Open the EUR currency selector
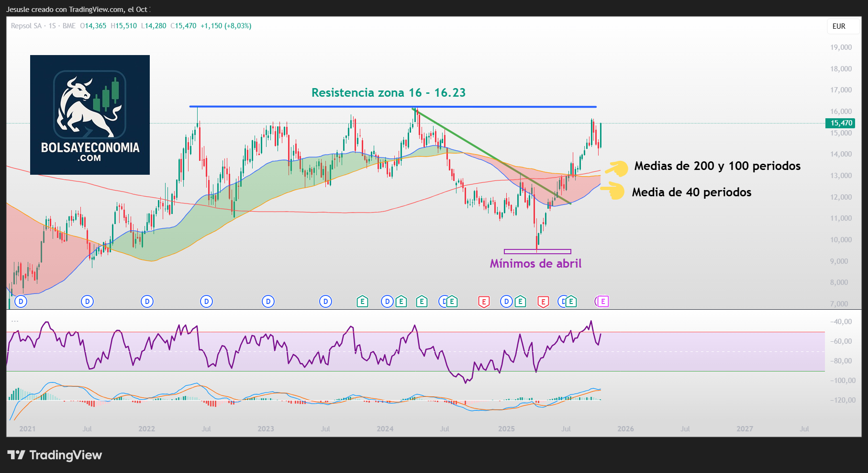 [x=839, y=26]
